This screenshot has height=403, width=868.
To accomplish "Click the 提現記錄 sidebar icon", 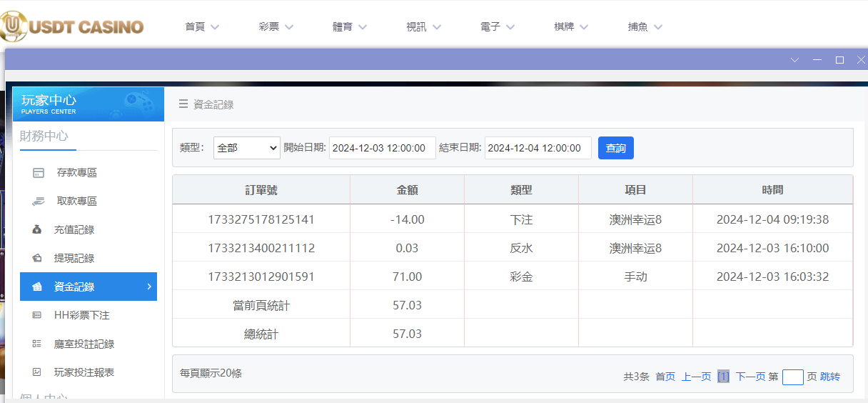I will tap(36, 259).
